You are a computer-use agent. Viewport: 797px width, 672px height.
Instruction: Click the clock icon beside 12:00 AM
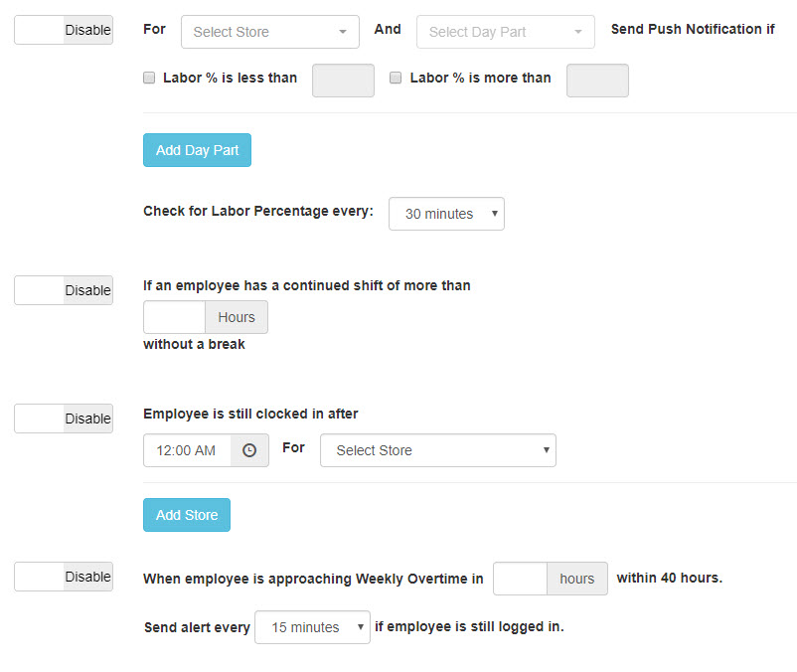(x=249, y=450)
